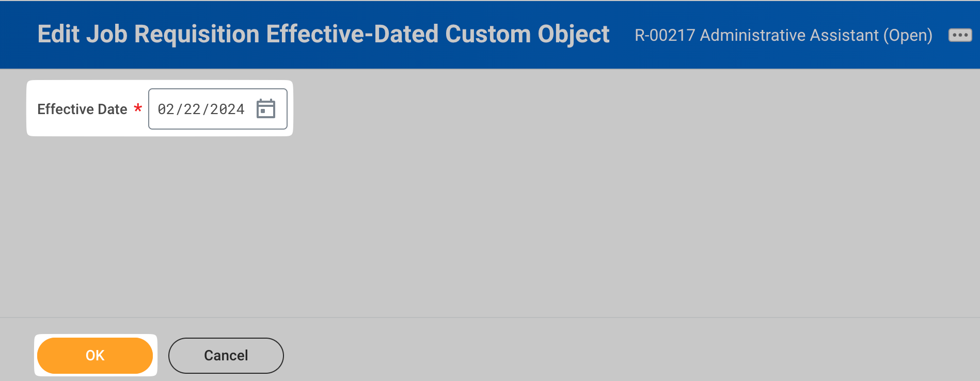Open related actions ellipsis beside R-00217
Screen dimensions: 980x381
tap(960, 35)
